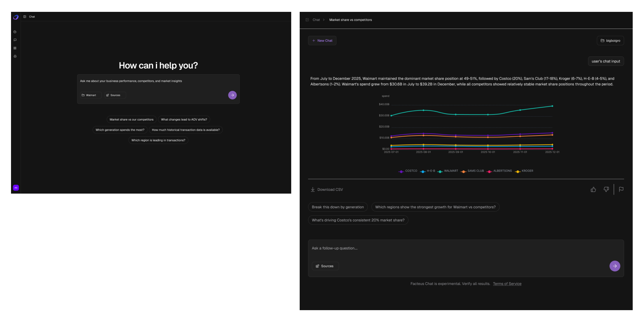644x322 pixels.
Task: Open Sources selector in home prompt box
Action: [x=115, y=95]
